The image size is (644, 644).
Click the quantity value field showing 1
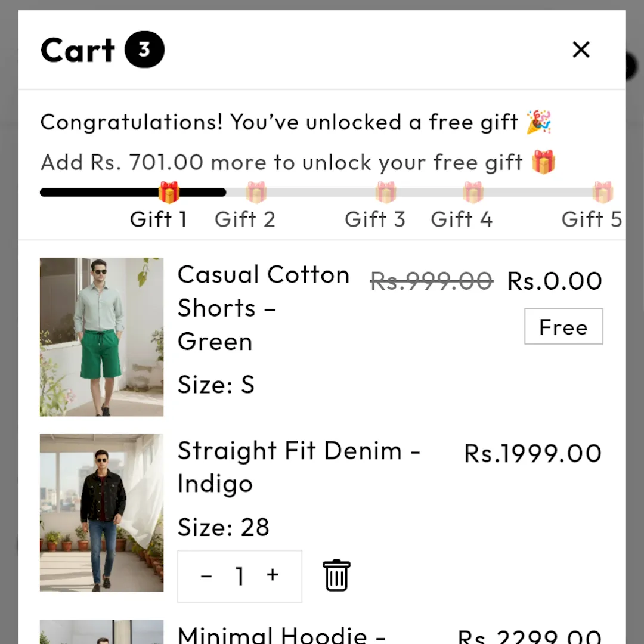240,576
